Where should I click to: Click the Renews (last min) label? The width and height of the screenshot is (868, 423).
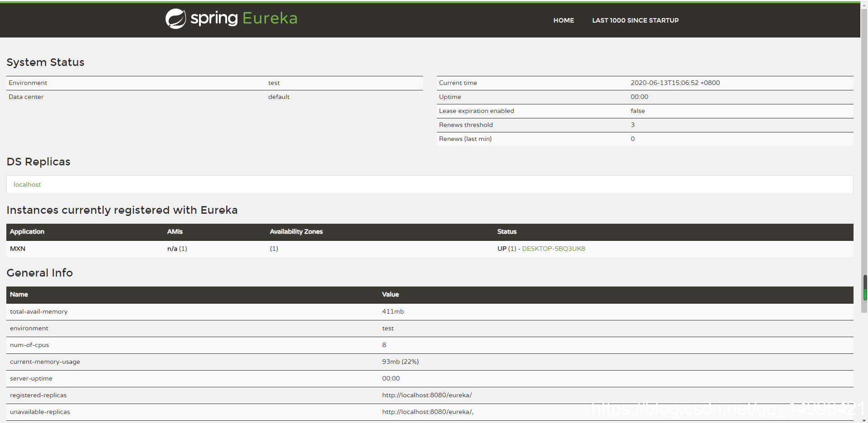click(465, 139)
